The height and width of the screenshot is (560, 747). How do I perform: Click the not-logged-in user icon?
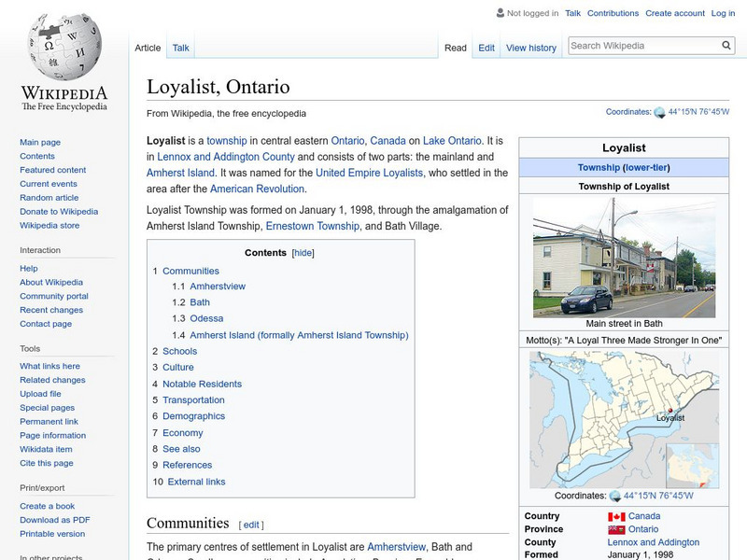click(x=500, y=13)
